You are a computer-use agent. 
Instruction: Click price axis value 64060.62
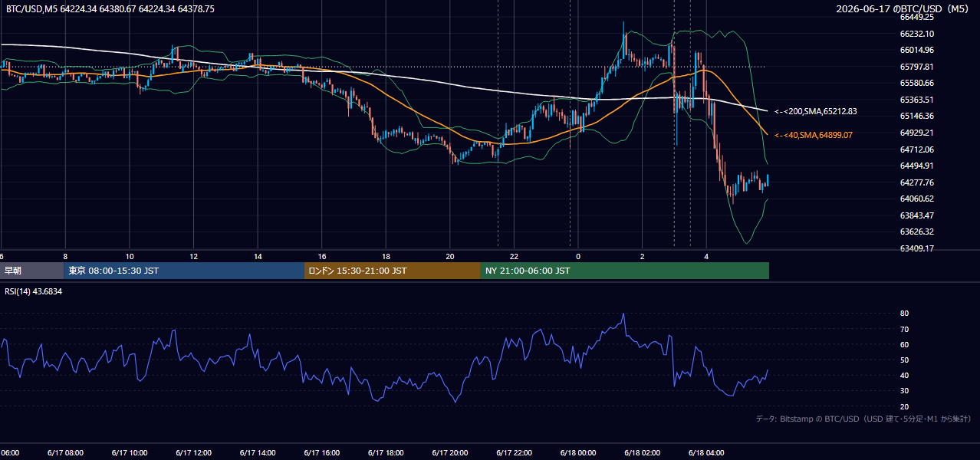pyautogui.click(x=916, y=199)
